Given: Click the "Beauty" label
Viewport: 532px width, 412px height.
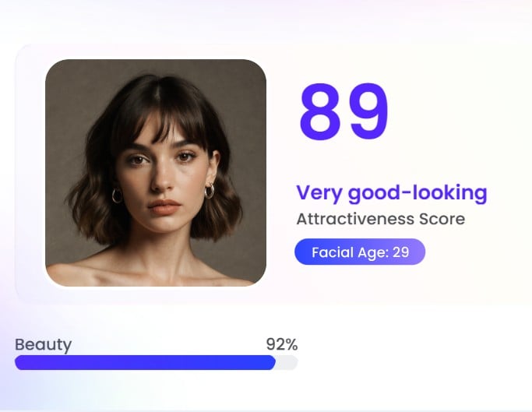Looking at the screenshot, I should [43, 344].
